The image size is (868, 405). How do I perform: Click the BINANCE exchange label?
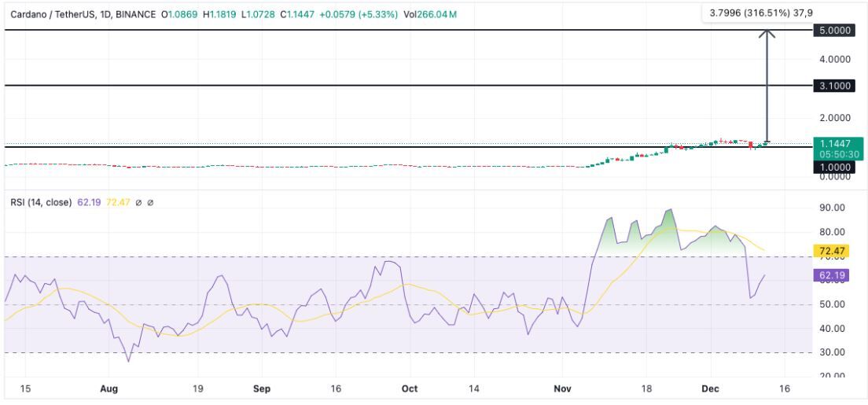[135, 14]
